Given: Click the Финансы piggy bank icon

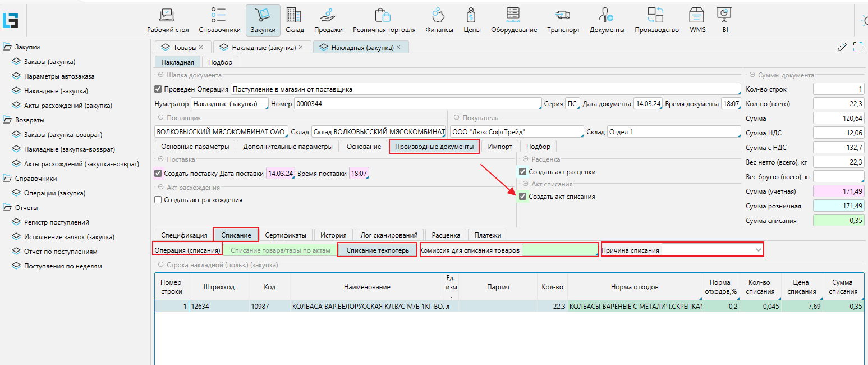Looking at the screenshot, I should (439, 16).
